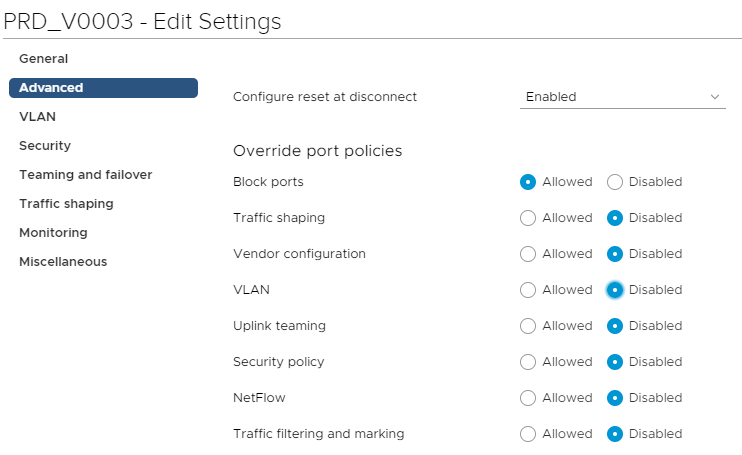This screenshot has width=742, height=455.
Task: Allow Traffic filtering and marking override
Action: (x=528, y=434)
